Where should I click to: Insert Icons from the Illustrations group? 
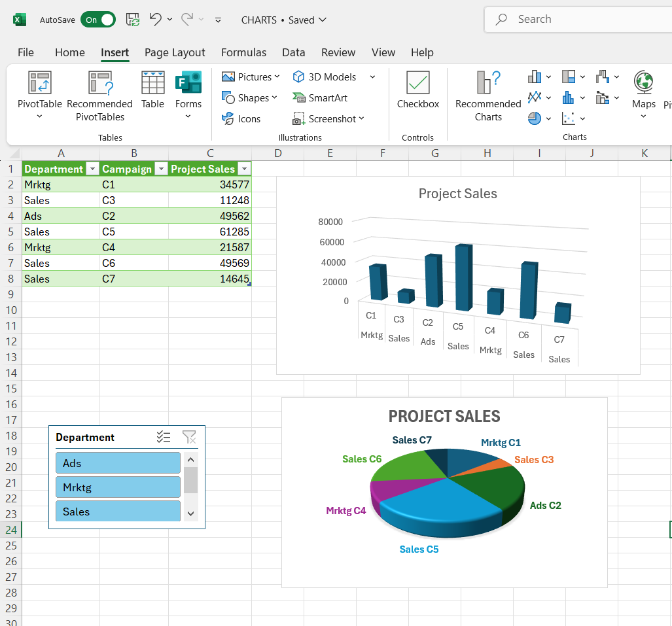pos(241,118)
